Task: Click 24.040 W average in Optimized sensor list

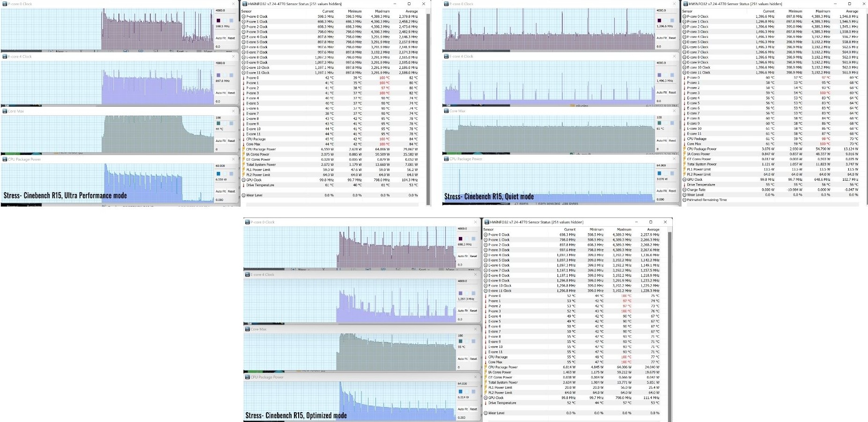Action: click(652, 367)
